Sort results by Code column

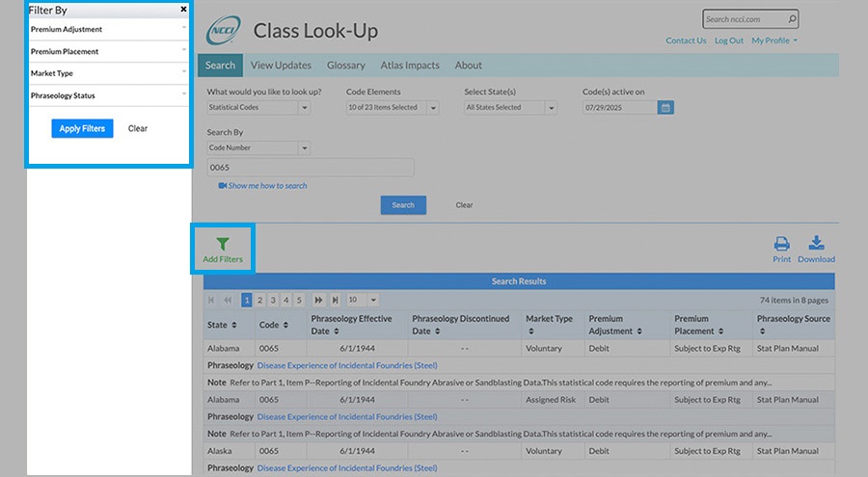point(285,326)
